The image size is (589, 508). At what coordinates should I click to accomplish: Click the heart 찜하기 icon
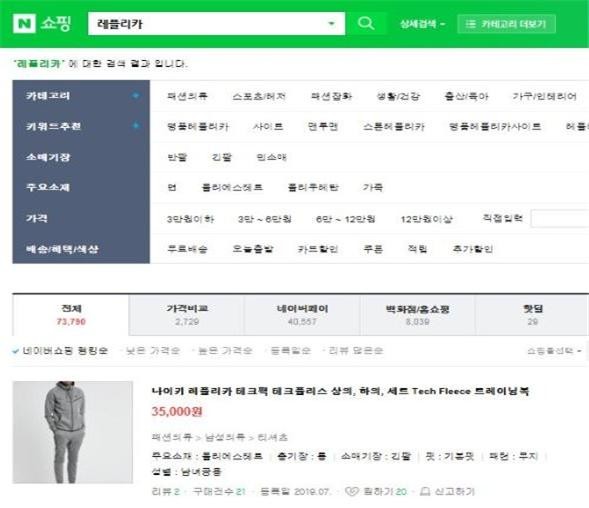pyautogui.click(x=351, y=491)
